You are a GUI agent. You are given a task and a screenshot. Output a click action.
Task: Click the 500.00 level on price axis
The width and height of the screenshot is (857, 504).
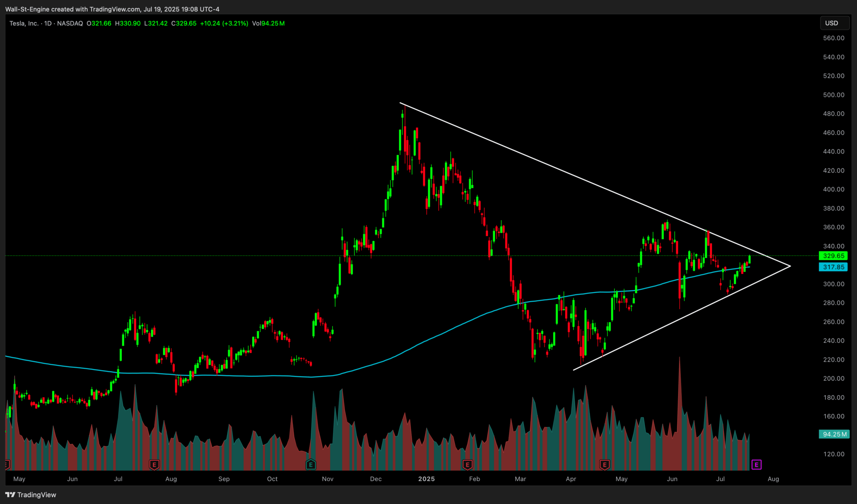coord(833,95)
